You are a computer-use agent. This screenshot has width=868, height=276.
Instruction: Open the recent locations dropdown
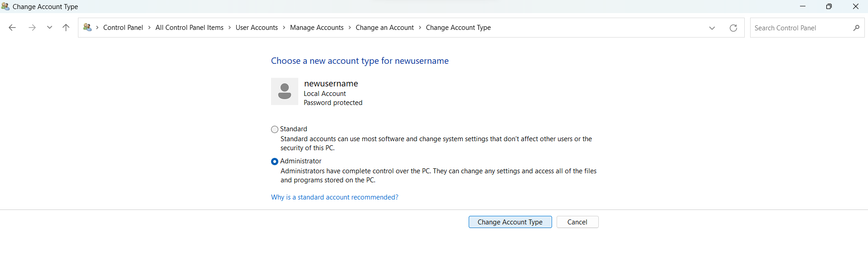tap(49, 28)
